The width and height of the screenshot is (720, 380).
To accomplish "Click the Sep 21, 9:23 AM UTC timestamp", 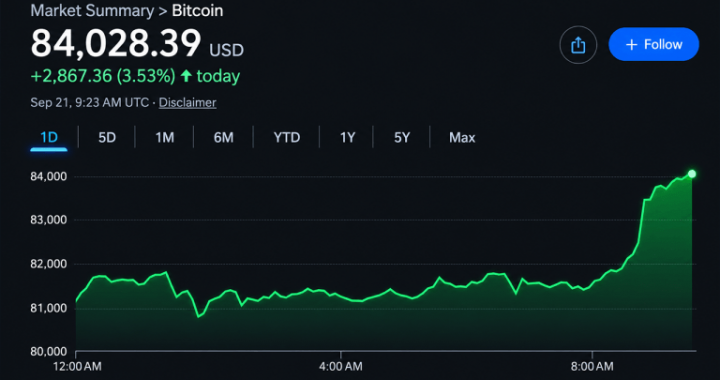I will pos(90,103).
